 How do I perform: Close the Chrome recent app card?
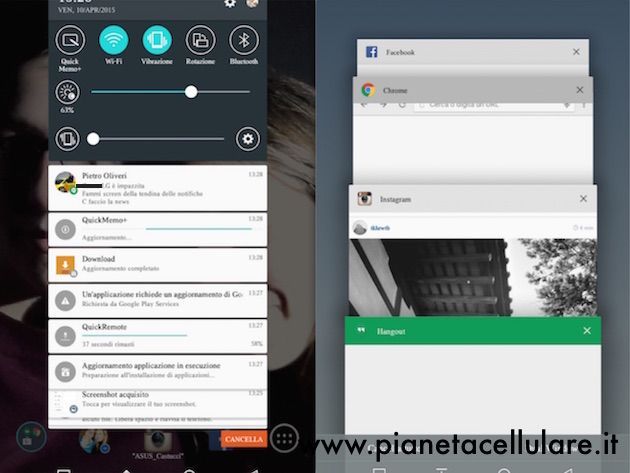point(580,90)
